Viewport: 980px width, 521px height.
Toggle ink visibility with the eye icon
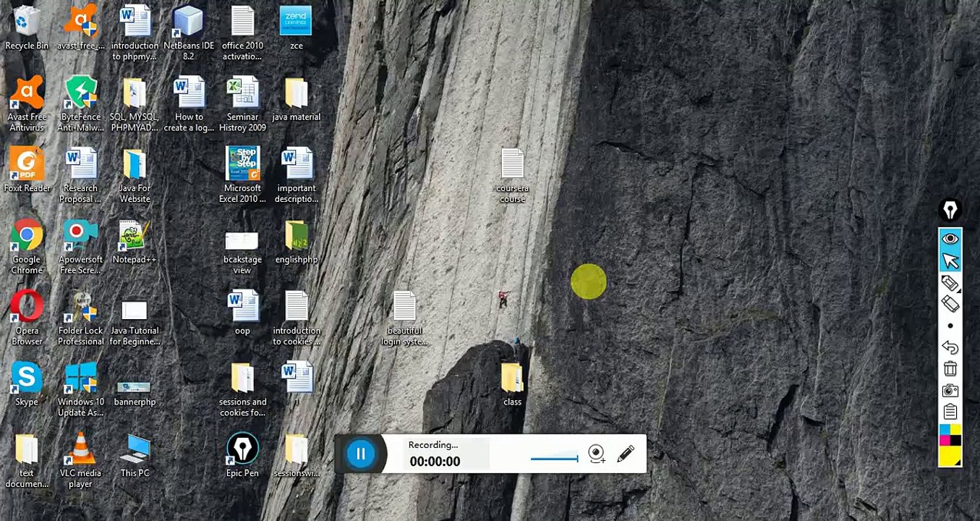[x=950, y=239]
